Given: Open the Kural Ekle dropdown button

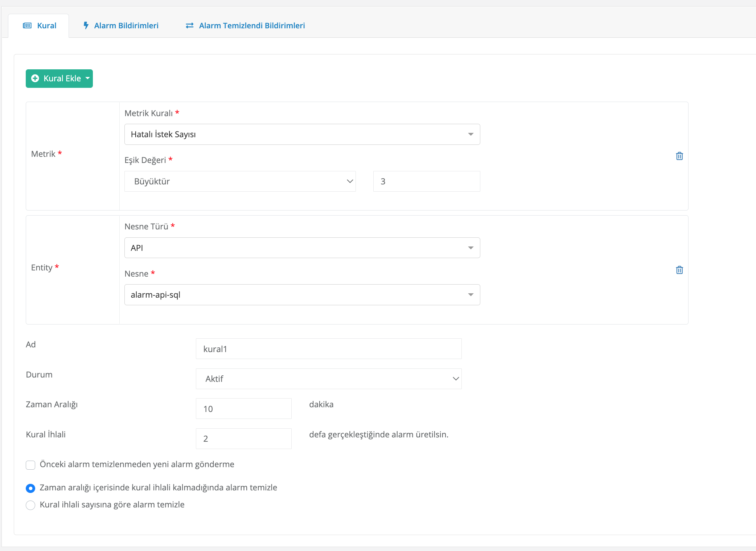Looking at the screenshot, I should tap(59, 78).
